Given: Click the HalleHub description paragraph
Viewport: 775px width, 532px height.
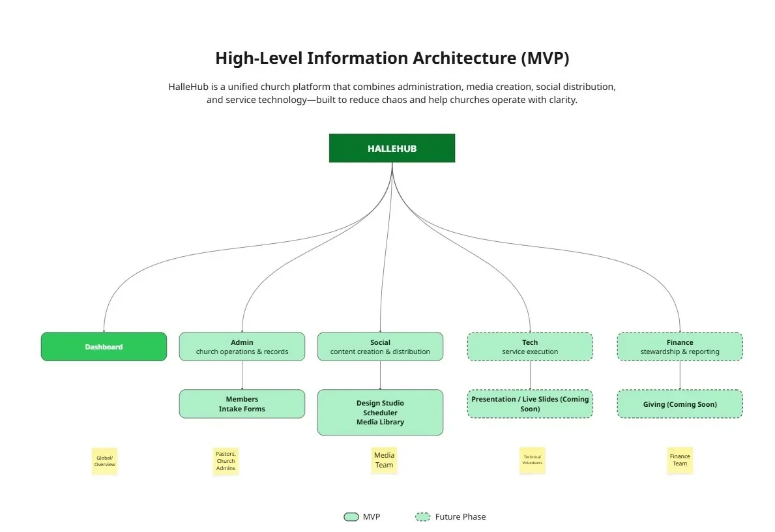Looking at the screenshot, I should coord(392,93).
